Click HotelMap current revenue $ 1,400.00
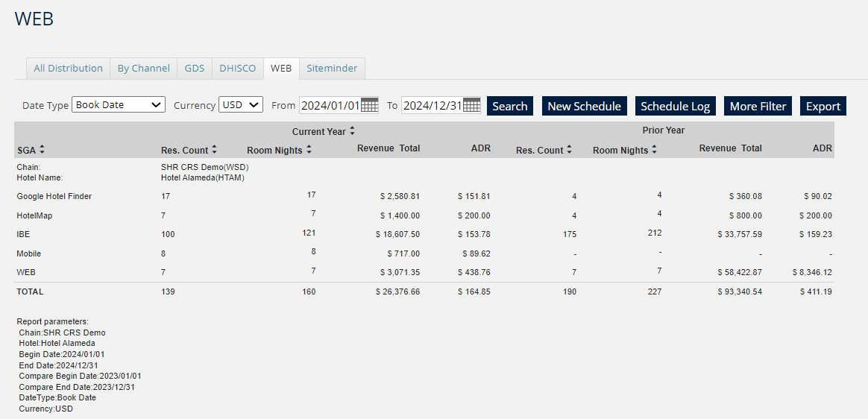 coord(400,215)
